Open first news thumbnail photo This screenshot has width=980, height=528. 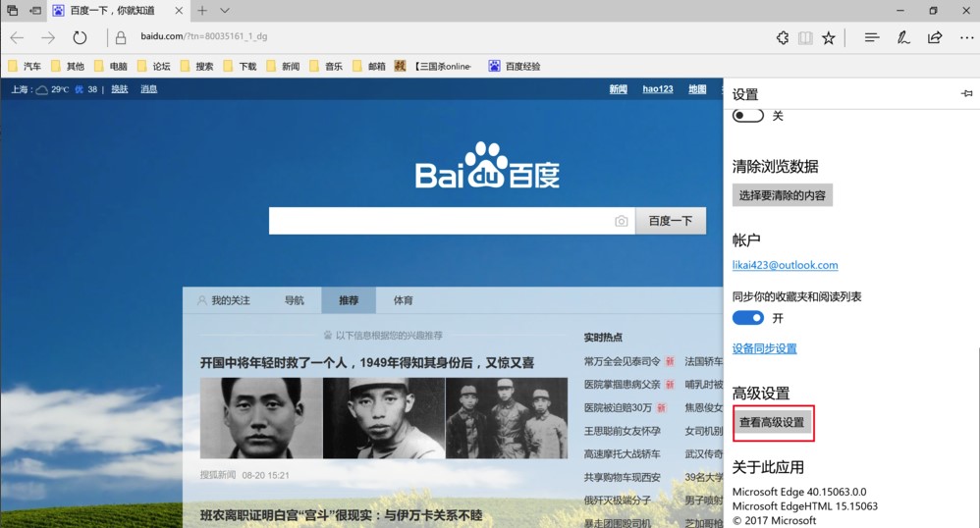pos(261,418)
